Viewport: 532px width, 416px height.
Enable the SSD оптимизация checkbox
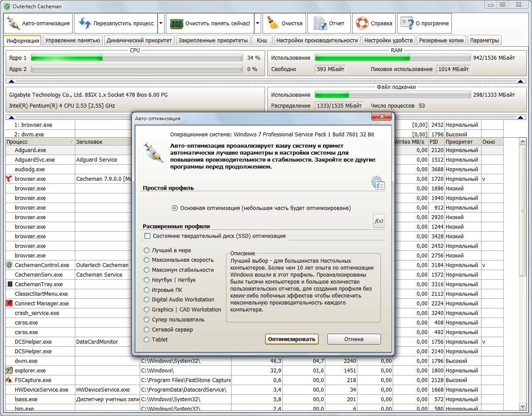147,236
